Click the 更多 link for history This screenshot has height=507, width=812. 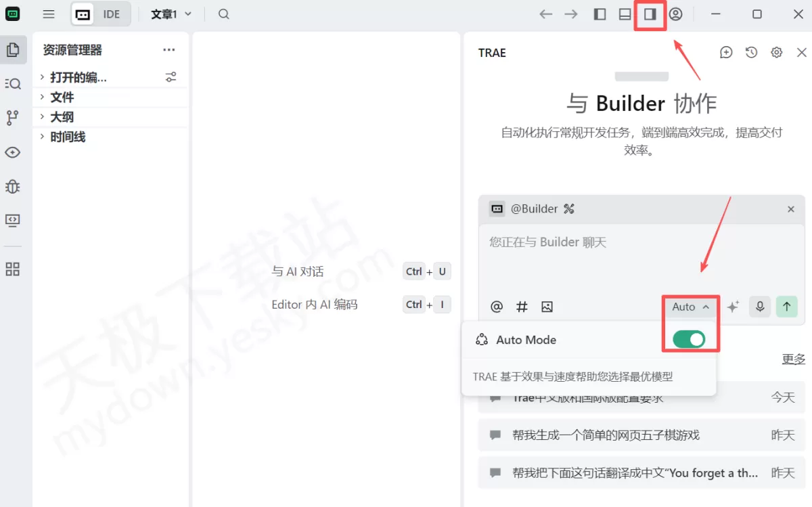[794, 359]
